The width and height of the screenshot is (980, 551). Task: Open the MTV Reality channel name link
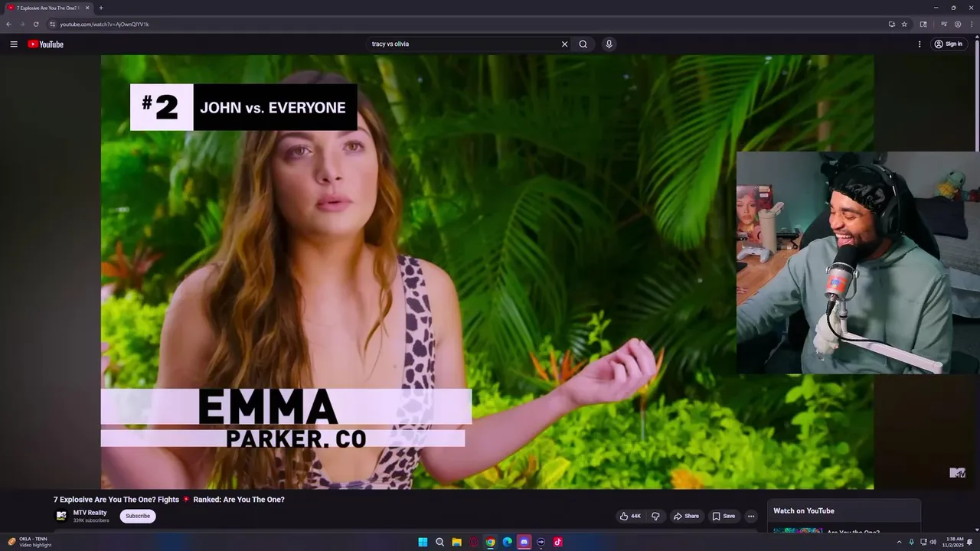[x=90, y=513]
